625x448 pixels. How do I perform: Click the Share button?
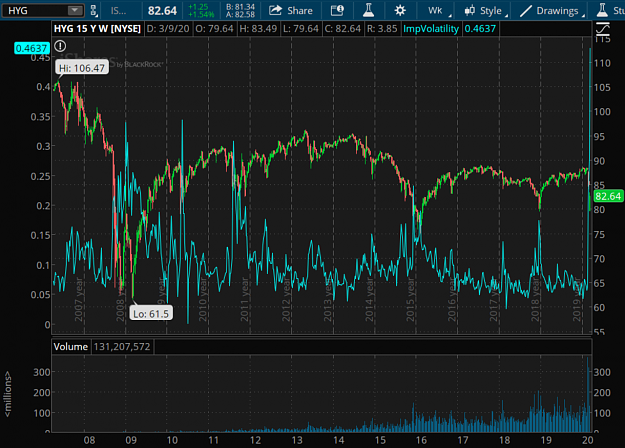[291, 11]
